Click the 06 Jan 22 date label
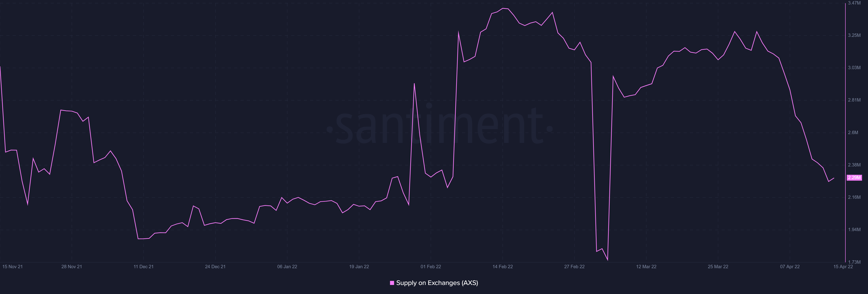Image resolution: width=868 pixels, height=294 pixels. point(287,267)
